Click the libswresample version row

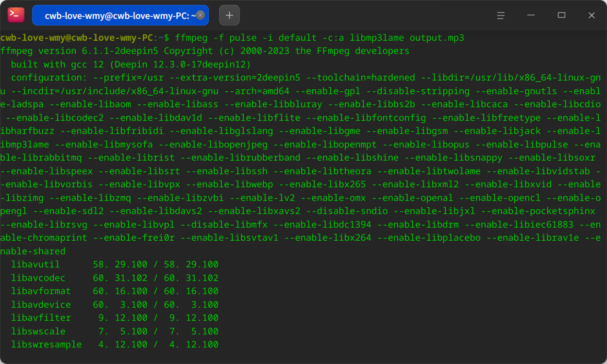click(x=115, y=345)
